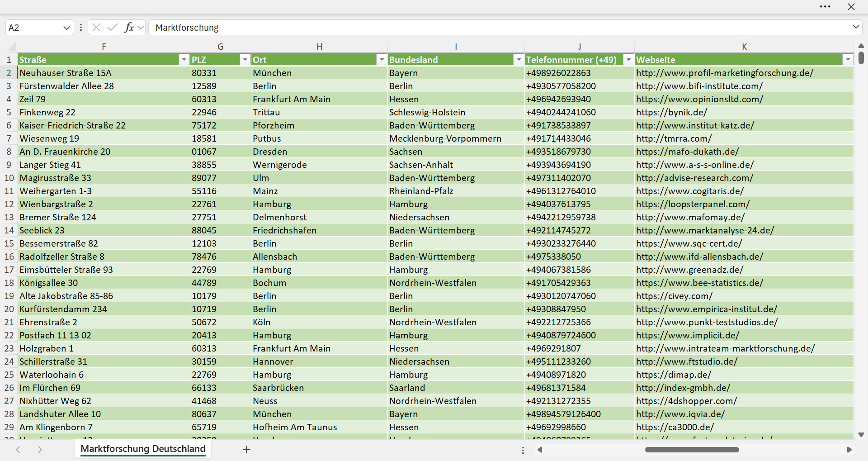This screenshot has width=868, height=461.
Task: Cancel the formula bar entry
Action: pyautogui.click(x=96, y=28)
